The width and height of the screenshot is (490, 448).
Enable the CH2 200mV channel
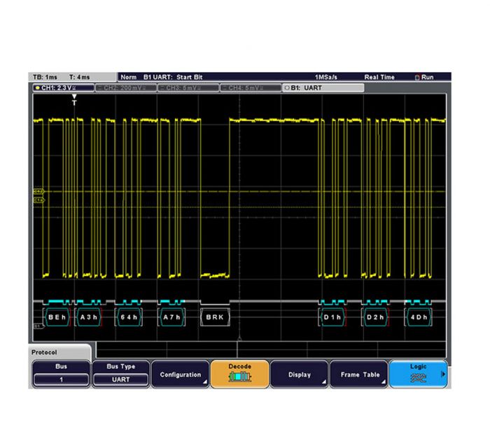(125, 87)
